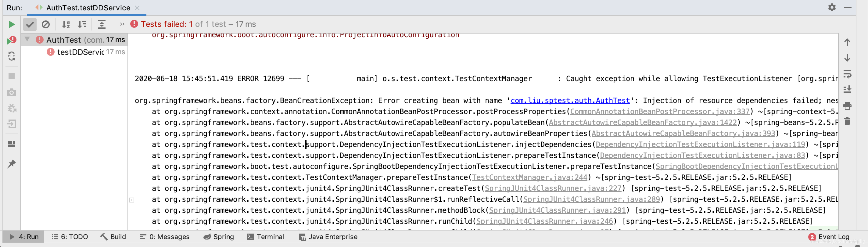Viewport: 868px width, 247px height.
Task: Open TestContextManager.java:244 link
Action: click(529, 177)
